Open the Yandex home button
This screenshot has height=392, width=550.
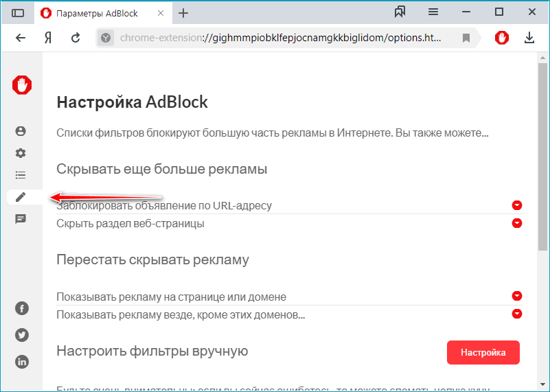[48, 38]
